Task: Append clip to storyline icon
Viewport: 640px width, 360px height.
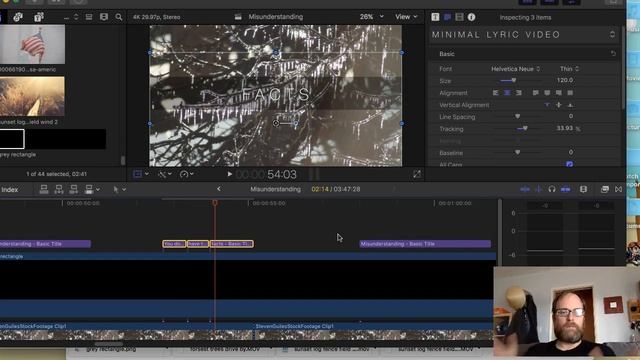Action: click(73, 189)
